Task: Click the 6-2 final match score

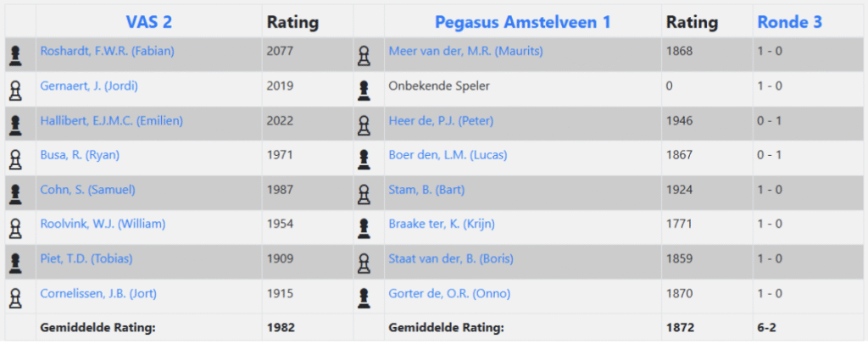Action: 769,327
